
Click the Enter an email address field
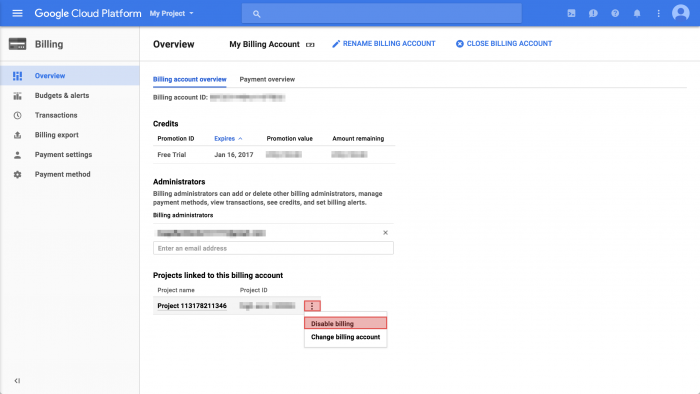273,248
